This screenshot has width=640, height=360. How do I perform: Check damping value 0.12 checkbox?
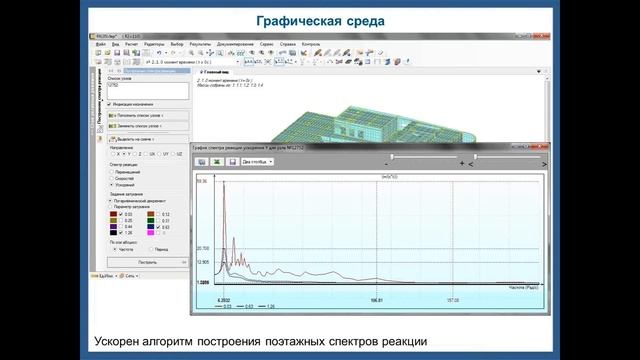[158, 214]
